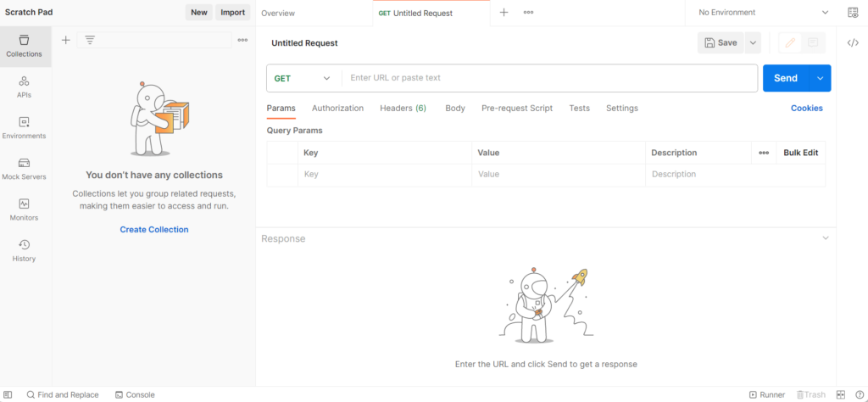This screenshot has height=402, width=868.
Task: Switch to the Authorization tab
Action: pyautogui.click(x=337, y=109)
